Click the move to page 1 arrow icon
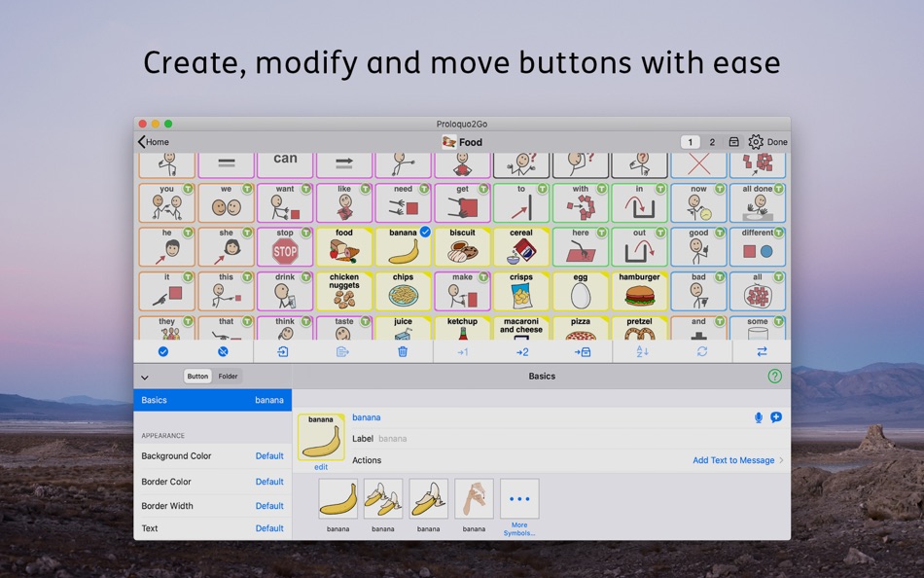The width and height of the screenshot is (924, 578). tap(463, 352)
